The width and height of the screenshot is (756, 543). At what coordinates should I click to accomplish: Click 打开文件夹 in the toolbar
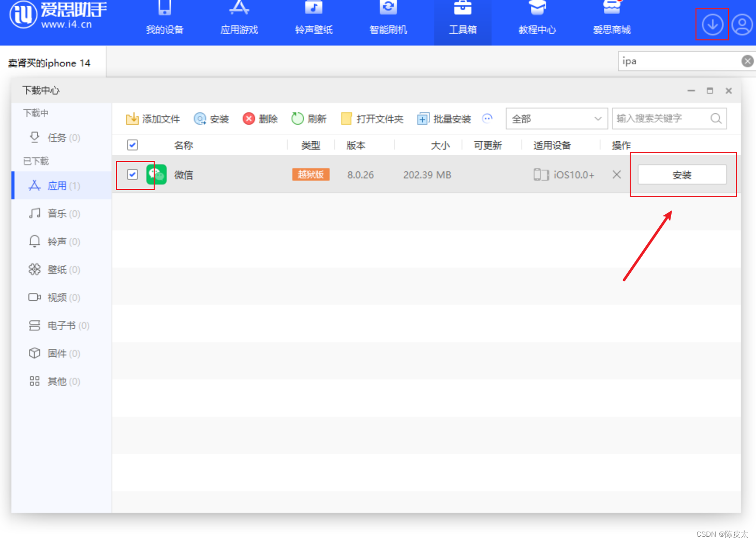pyautogui.click(x=372, y=119)
